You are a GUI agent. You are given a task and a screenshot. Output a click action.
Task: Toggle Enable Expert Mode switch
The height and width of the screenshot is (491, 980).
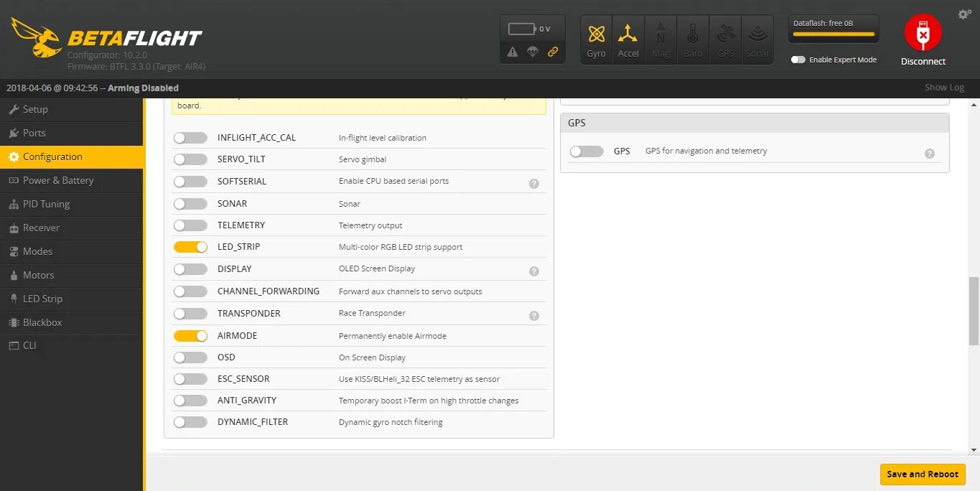(x=798, y=60)
